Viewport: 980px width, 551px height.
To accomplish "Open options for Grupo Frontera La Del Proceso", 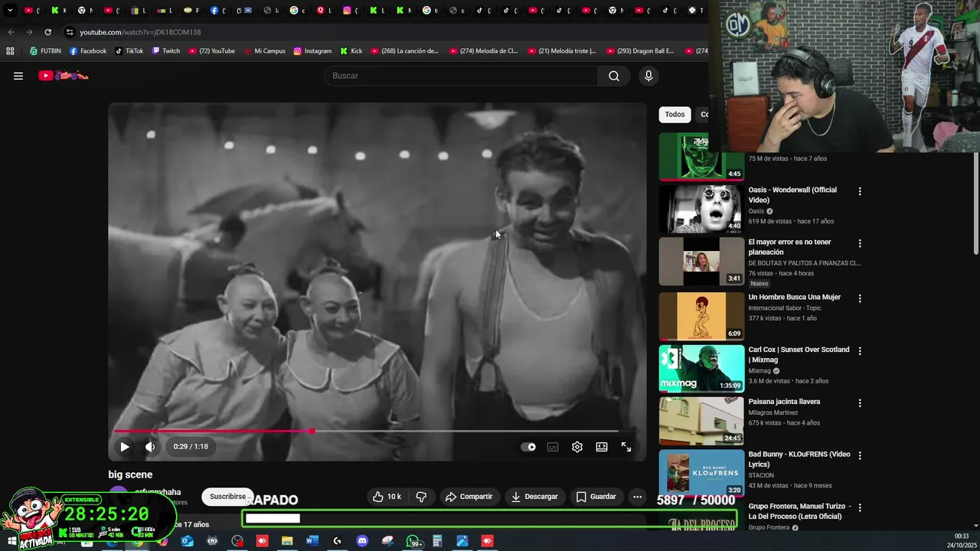I will coord(860,507).
